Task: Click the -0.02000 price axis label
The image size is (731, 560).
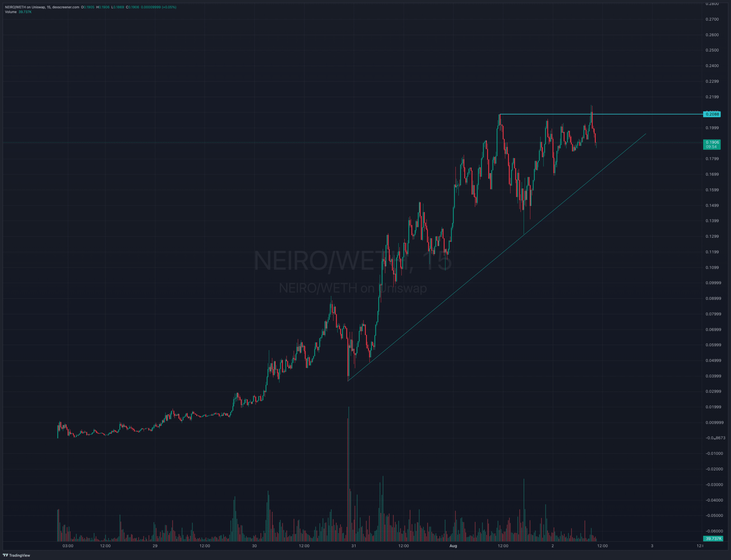Action: [714, 469]
